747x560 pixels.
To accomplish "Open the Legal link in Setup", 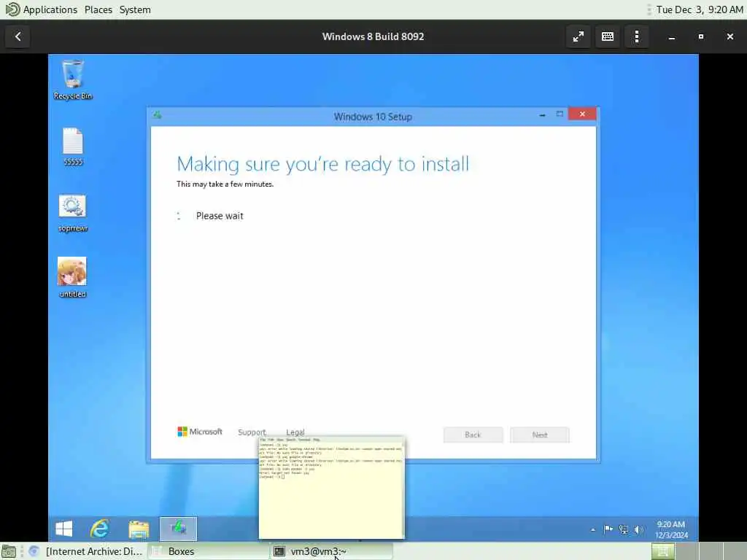I will pos(295,432).
